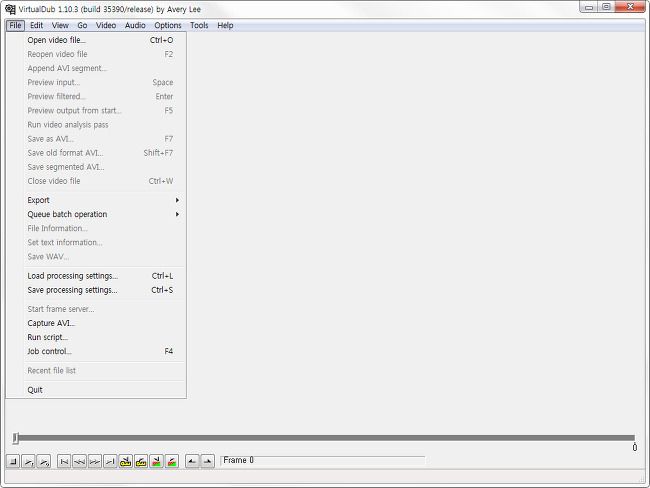Click the greyed Preview input item

click(96, 83)
